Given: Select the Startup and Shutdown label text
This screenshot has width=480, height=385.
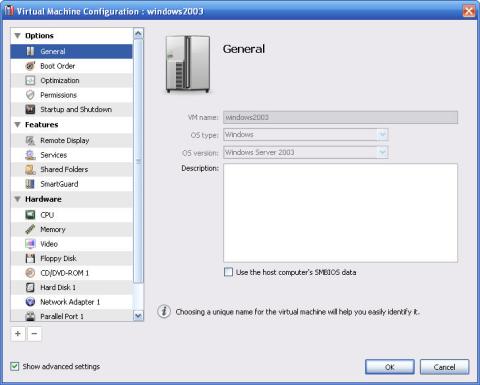Looking at the screenshot, I should click(x=76, y=109).
